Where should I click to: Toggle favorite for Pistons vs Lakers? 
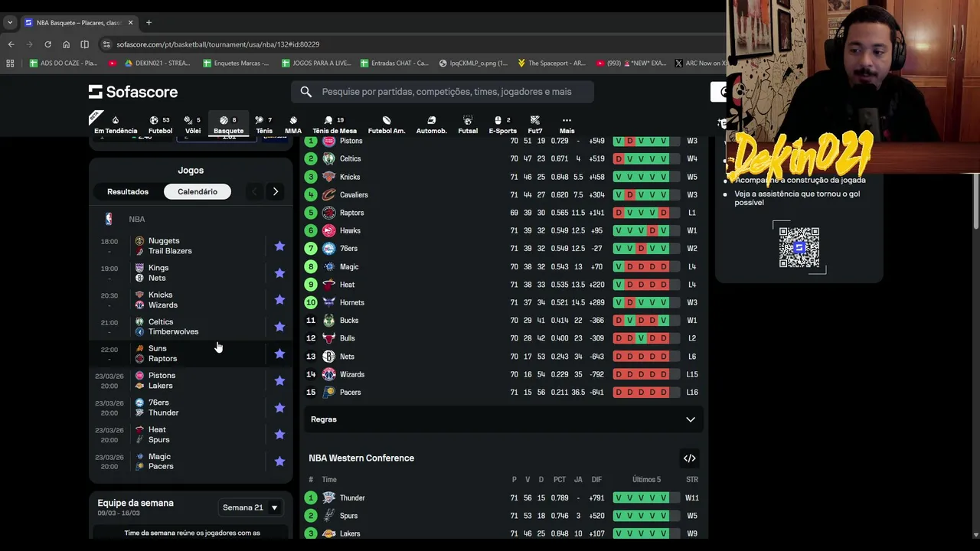pyautogui.click(x=279, y=380)
